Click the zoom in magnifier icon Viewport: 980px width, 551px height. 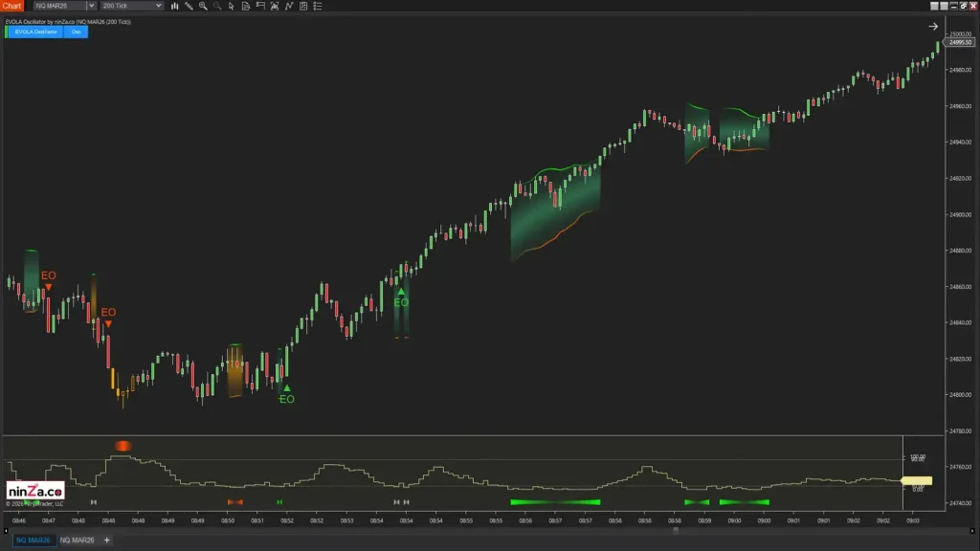pyautogui.click(x=203, y=6)
